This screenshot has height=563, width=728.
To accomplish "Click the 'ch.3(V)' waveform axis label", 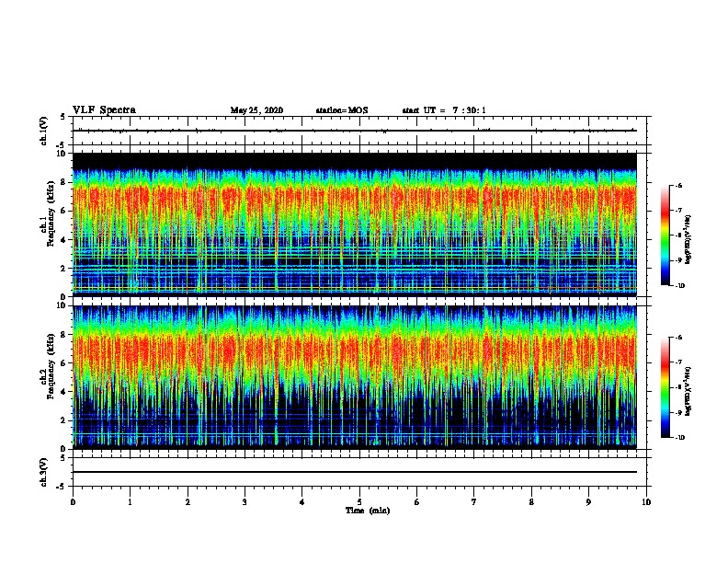I will click(44, 473).
